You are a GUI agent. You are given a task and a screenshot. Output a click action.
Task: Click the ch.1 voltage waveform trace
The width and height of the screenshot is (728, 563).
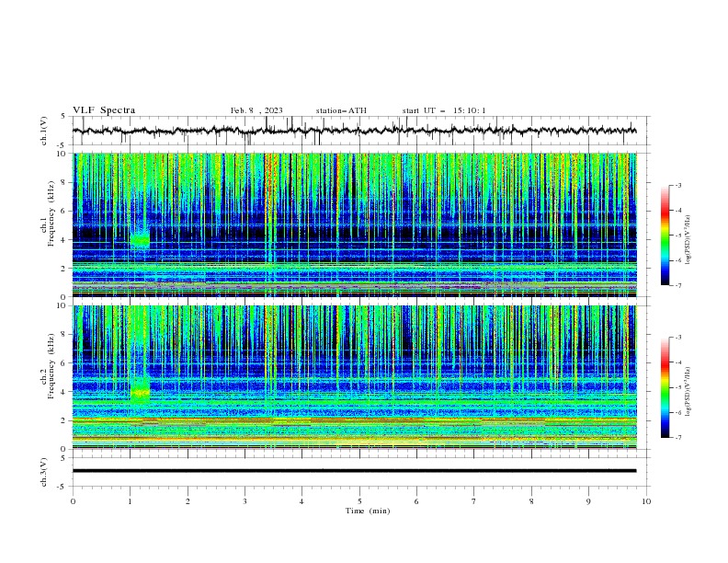pos(354,131)
